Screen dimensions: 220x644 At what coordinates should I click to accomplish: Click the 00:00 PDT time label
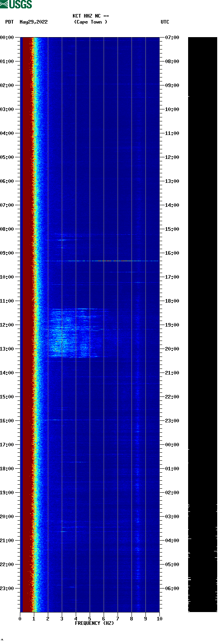coord(7,38)
